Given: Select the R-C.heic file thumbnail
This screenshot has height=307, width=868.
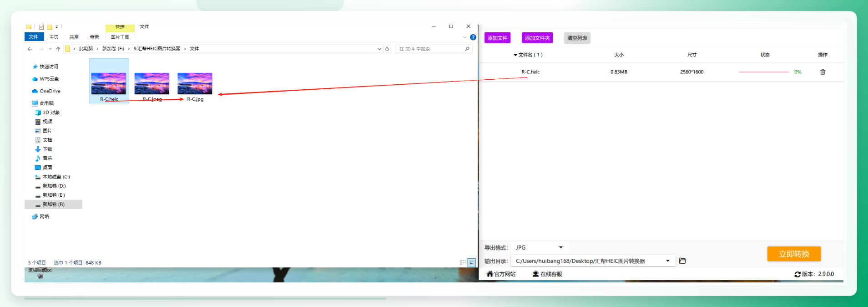Looking at the screenshot, I should [x=109, y=84].
